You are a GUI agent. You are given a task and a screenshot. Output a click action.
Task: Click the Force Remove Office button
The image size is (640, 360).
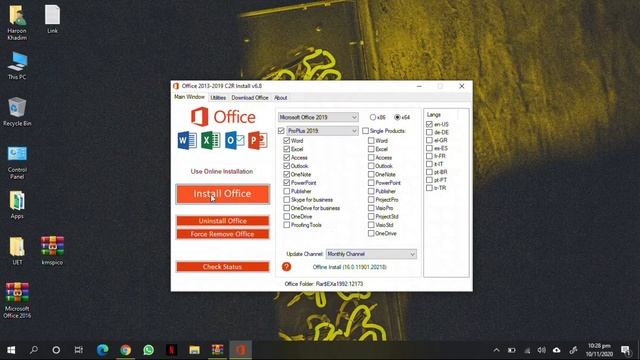(x=222, y=234)
